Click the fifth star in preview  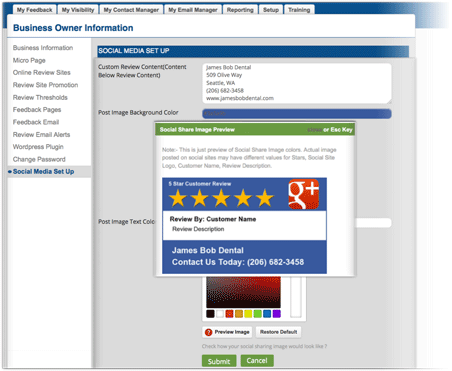[x=265, y=198]
